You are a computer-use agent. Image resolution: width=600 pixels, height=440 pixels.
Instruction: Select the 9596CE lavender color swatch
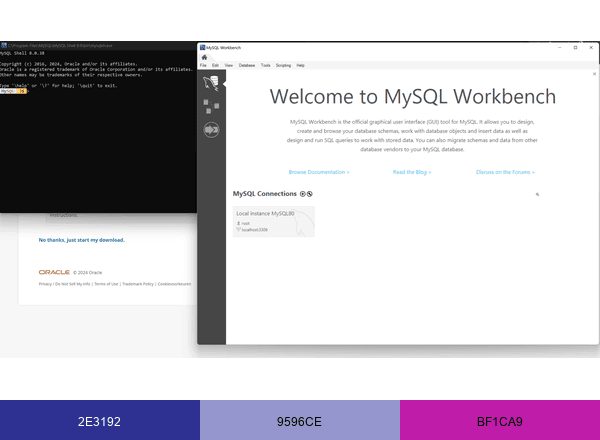(300, 420)
